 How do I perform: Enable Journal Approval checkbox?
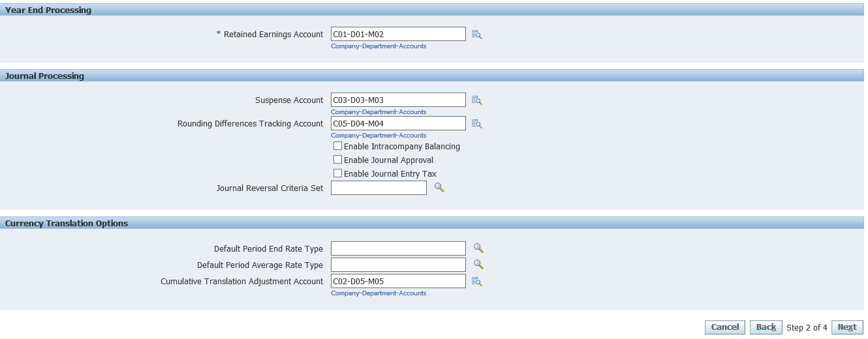click(x=337, y=160)
